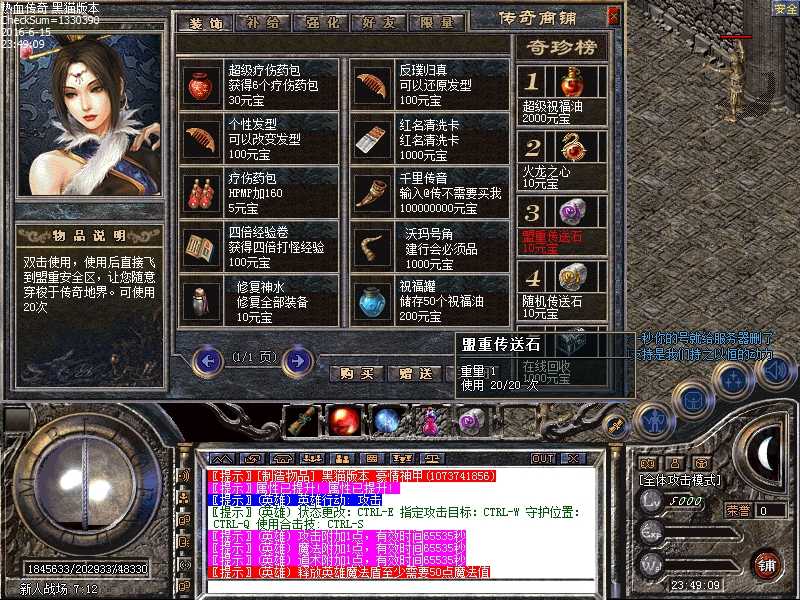Viewport: 800px width, 600px height.
Task: Select the 祝福罐 blue jar icon
Action: tap(372, 301)
